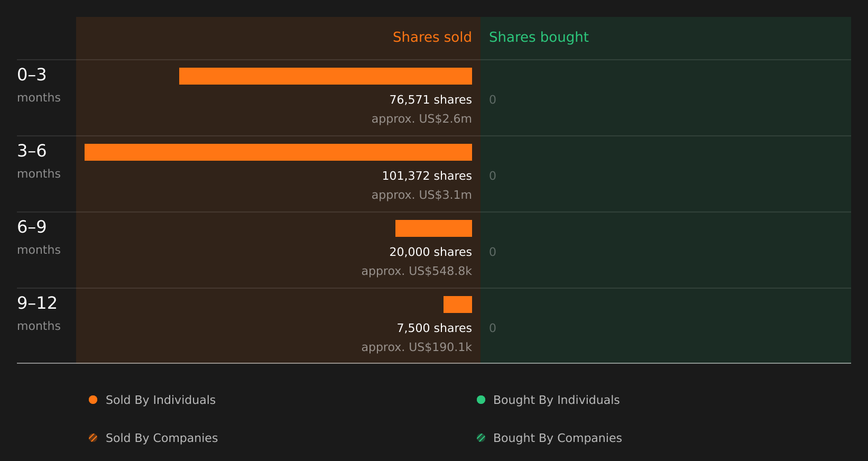The image size is (868, 461).
Task: Click the approx. US$2.6m amount
Action: [421, 119]
